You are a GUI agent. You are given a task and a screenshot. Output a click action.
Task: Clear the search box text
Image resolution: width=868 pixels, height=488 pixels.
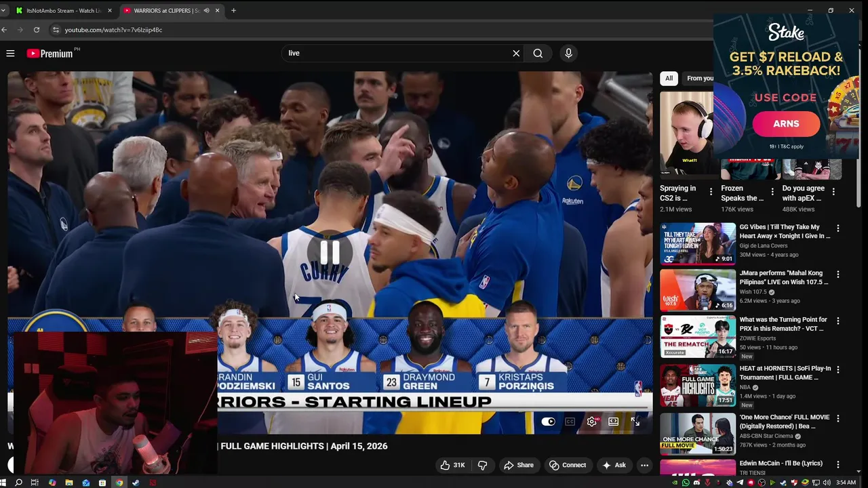(x=516, y=53)
